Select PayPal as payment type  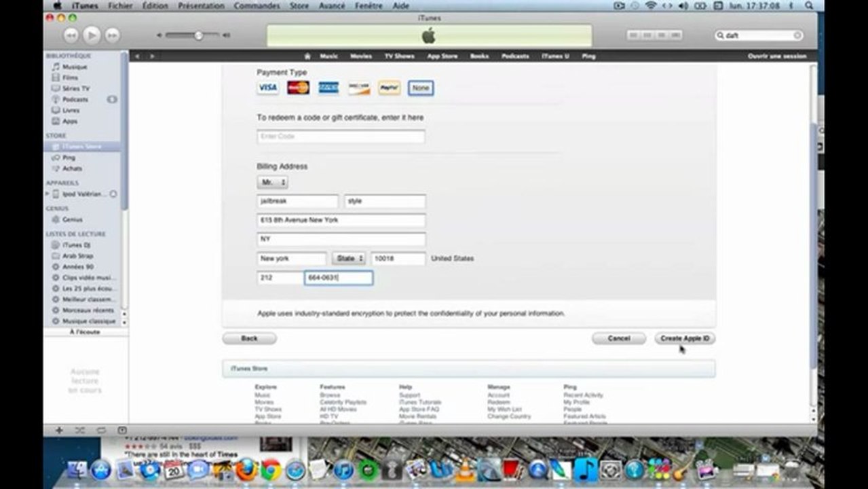tap(390, 88)
